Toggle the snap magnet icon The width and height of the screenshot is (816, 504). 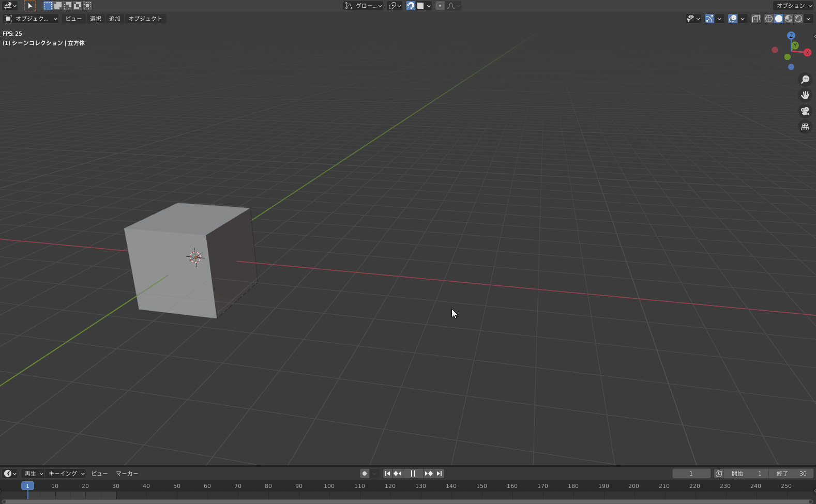(411, 6)
